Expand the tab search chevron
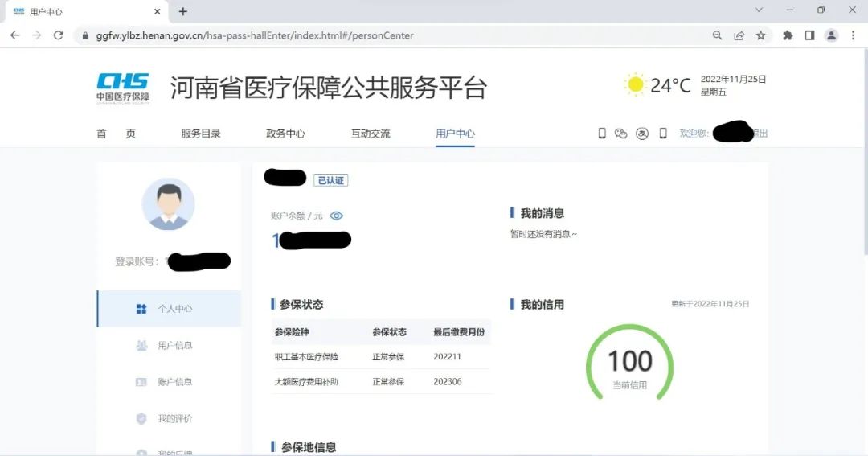Image resolution: width=868 pixels, height=456 pixels. tap(759, 10)
